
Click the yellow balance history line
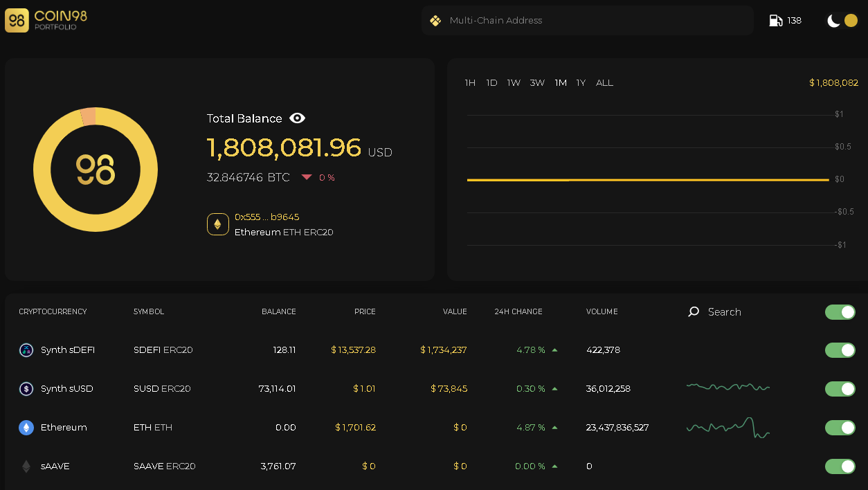tap(648, 180)
